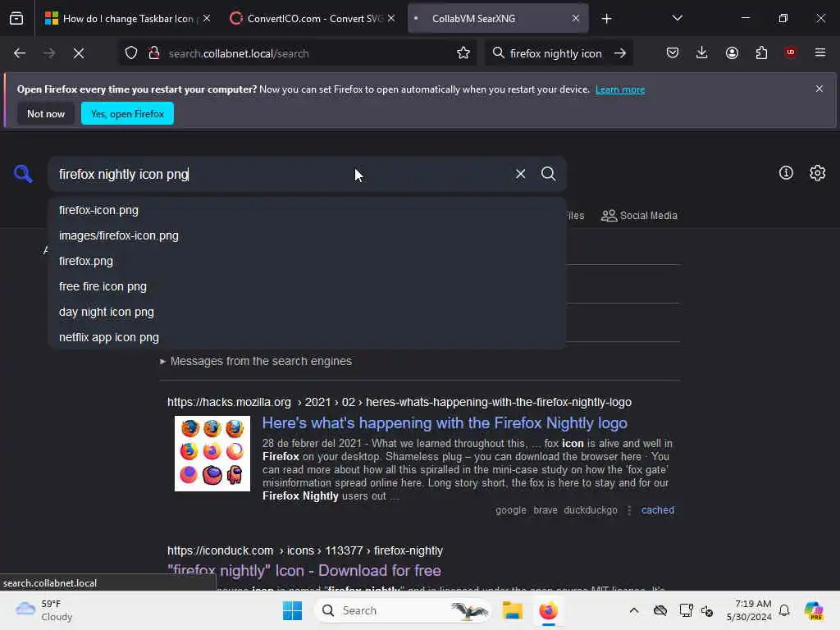840x630 pixels.
Task: List all tabs dropdown arrow
Action: coord(677,18)
